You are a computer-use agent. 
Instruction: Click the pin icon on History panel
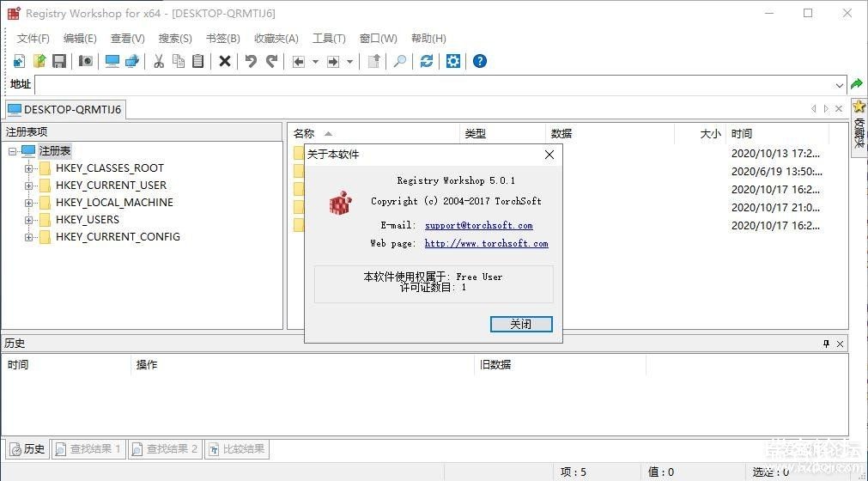click(x=826, y=344)
